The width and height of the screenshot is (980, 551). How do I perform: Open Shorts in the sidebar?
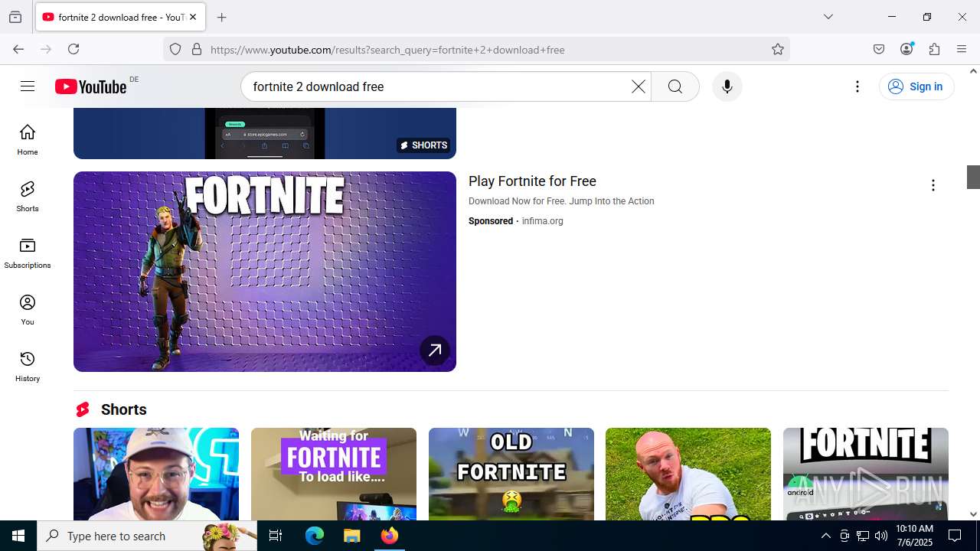[28, 197]
